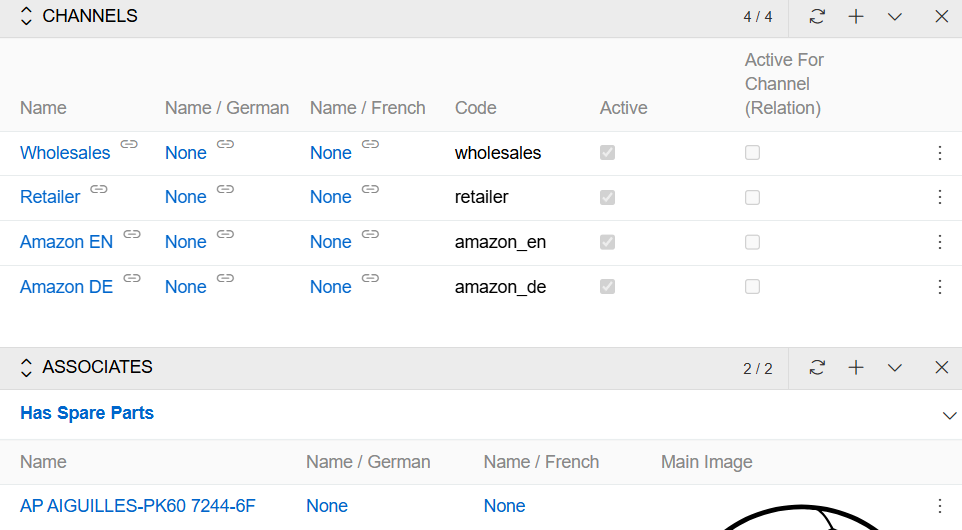Click the 4 / 4 channels counter

(758, 17)
